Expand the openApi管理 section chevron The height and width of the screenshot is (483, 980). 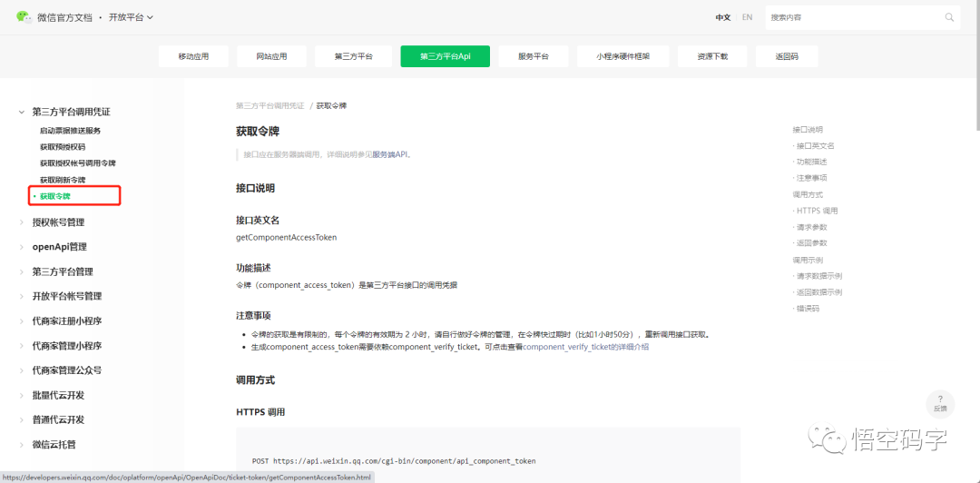click(21, 247)
